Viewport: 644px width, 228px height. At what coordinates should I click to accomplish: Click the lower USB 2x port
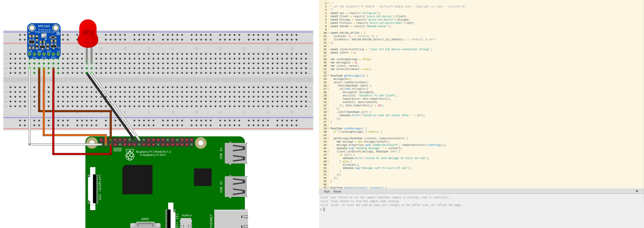tap(236, 186)
